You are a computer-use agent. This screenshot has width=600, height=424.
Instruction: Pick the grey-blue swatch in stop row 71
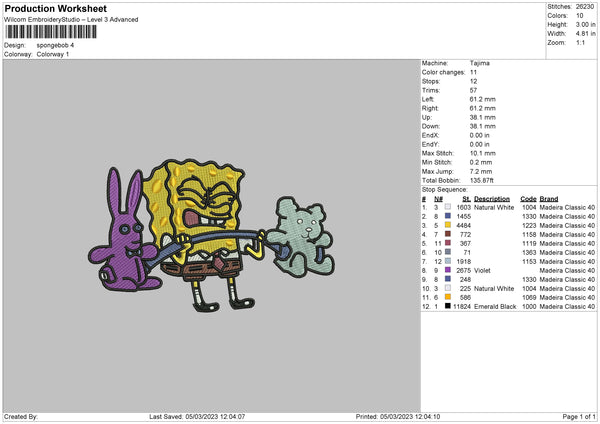pyautogui.click(x=447, y=252)
